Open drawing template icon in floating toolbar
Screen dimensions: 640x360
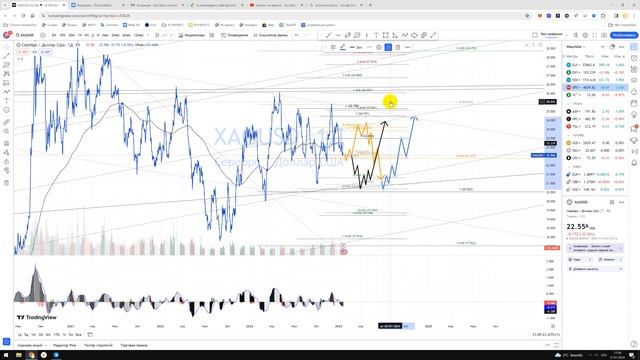(333, 47)
